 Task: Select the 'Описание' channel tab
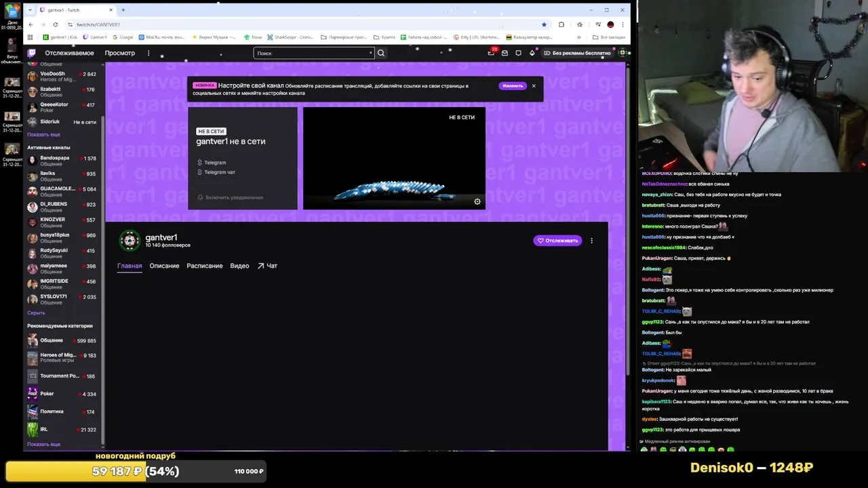tap(164, 266)
